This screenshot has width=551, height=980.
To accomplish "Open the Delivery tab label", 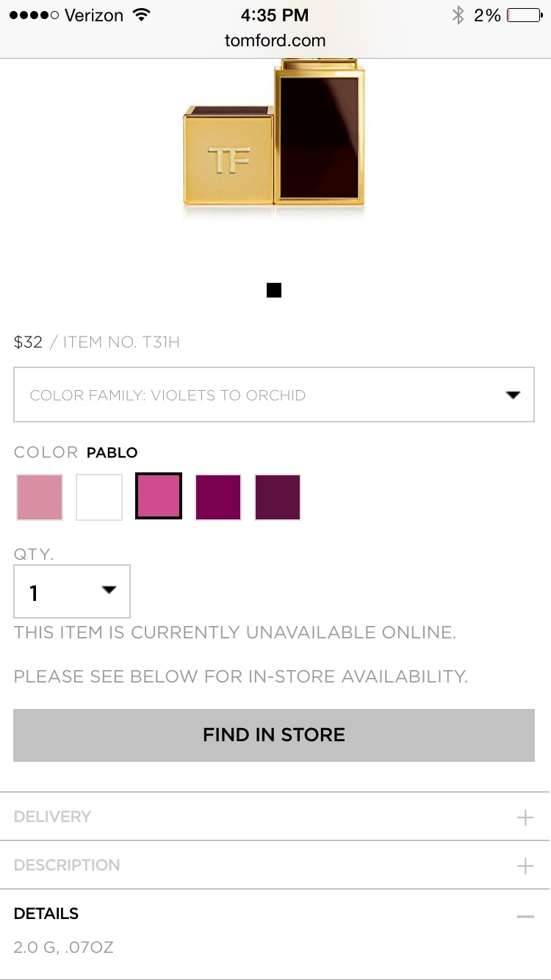I will (52, 817).
